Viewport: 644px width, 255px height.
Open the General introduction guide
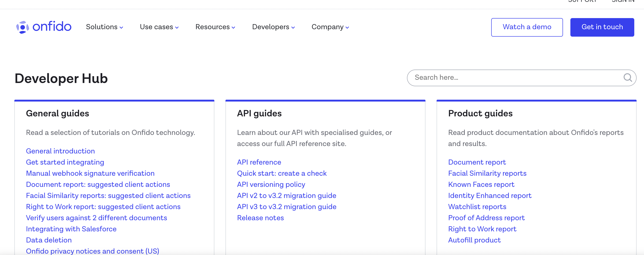tap(61, 151)
